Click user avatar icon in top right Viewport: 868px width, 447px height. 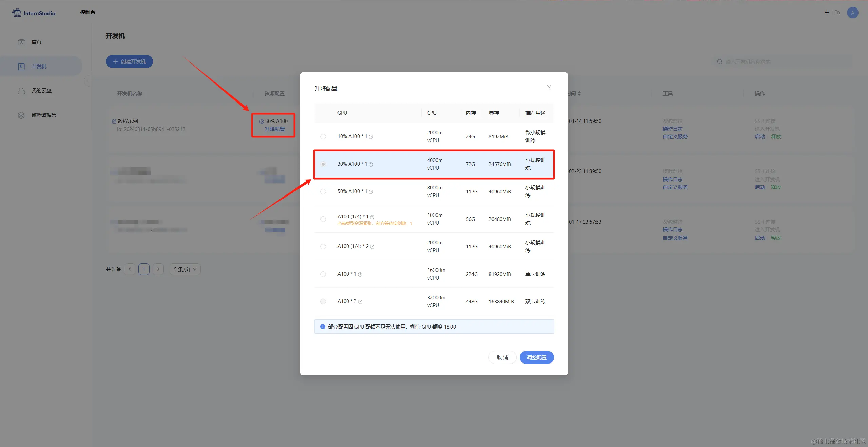pyautogui.click(x=852, y=13)
